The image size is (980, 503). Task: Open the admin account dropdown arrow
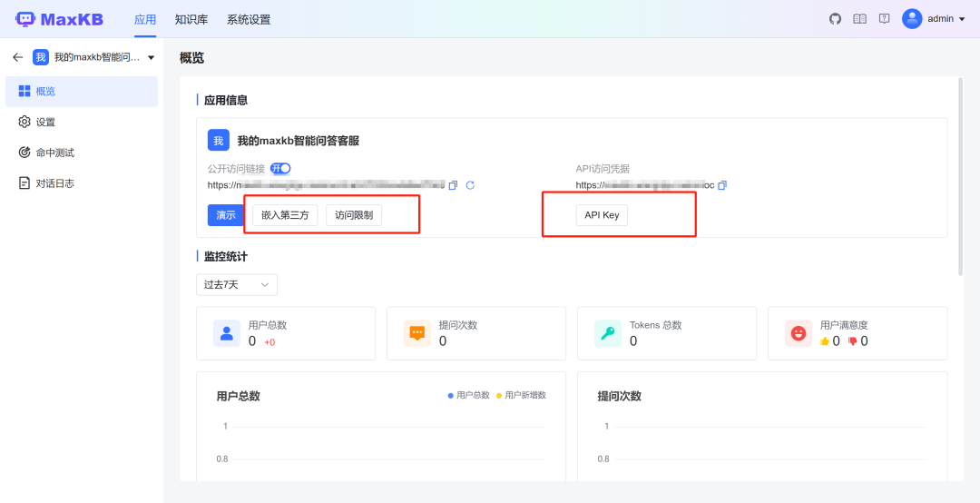coord(962,19)
